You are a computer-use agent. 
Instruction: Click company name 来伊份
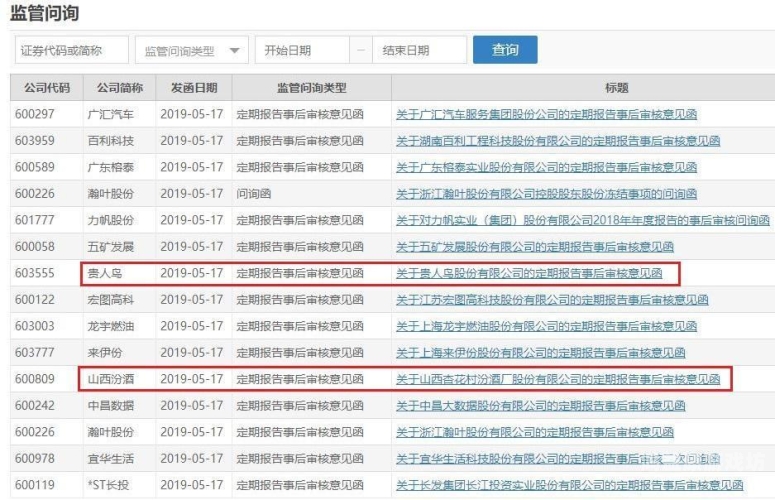coord(105,352)
